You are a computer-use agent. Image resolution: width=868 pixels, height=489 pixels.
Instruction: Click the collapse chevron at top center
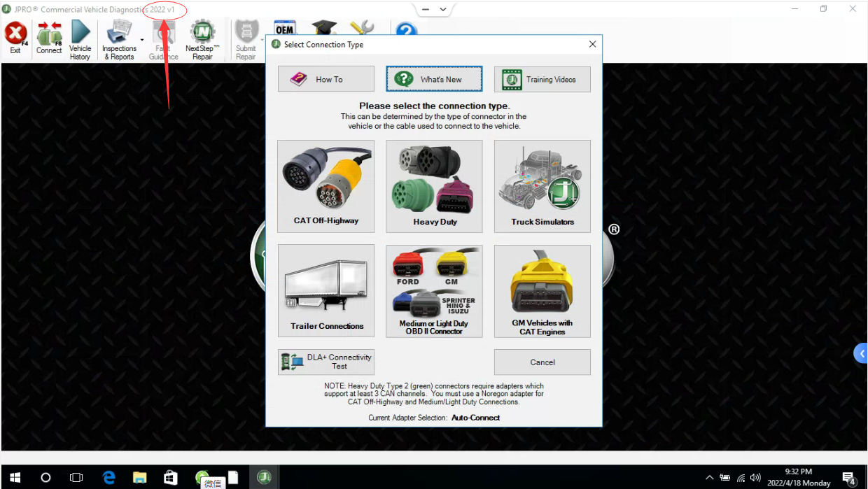click(x=442, y=9)
